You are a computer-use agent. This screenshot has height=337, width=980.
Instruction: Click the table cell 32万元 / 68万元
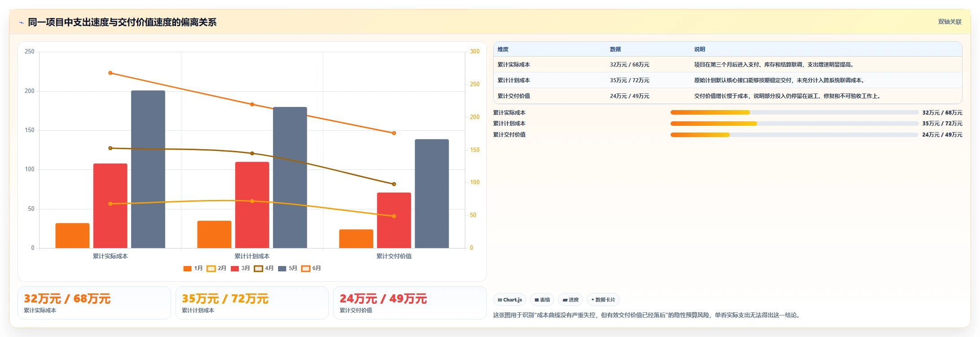point(630,65)
